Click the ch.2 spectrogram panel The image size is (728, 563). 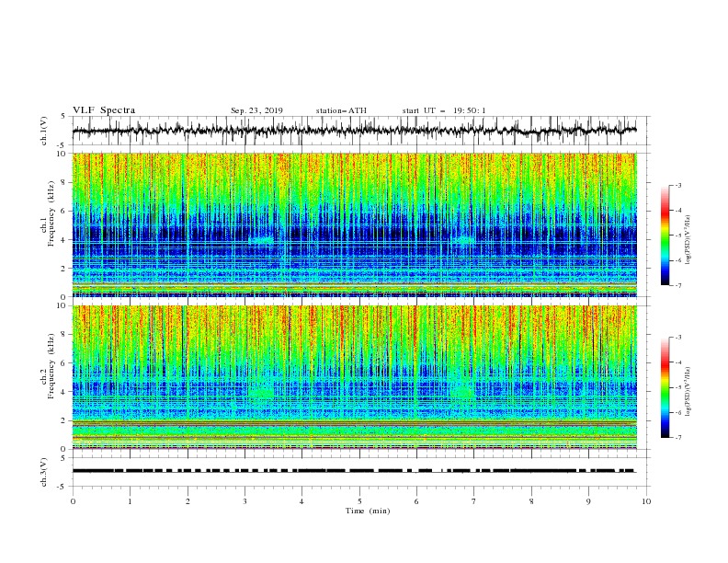coord(354,377)
